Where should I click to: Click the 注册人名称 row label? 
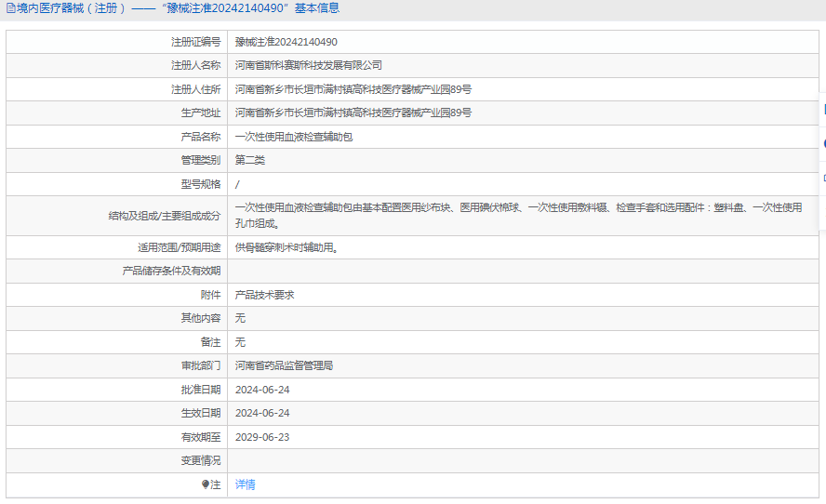[x=196, y=65]
